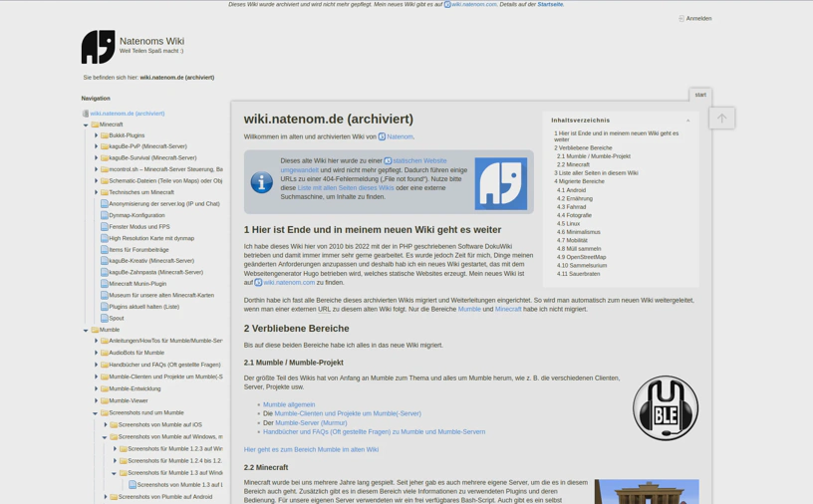Follow the Natenom link in welcome line
The height and width of the screenshot is (504, 813).
(x=400, y=136)
